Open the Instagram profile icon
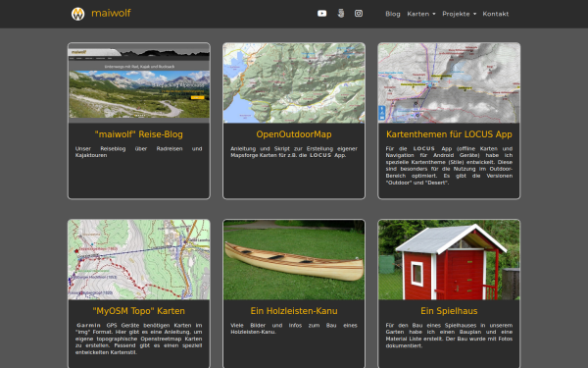 click(359, 14)
